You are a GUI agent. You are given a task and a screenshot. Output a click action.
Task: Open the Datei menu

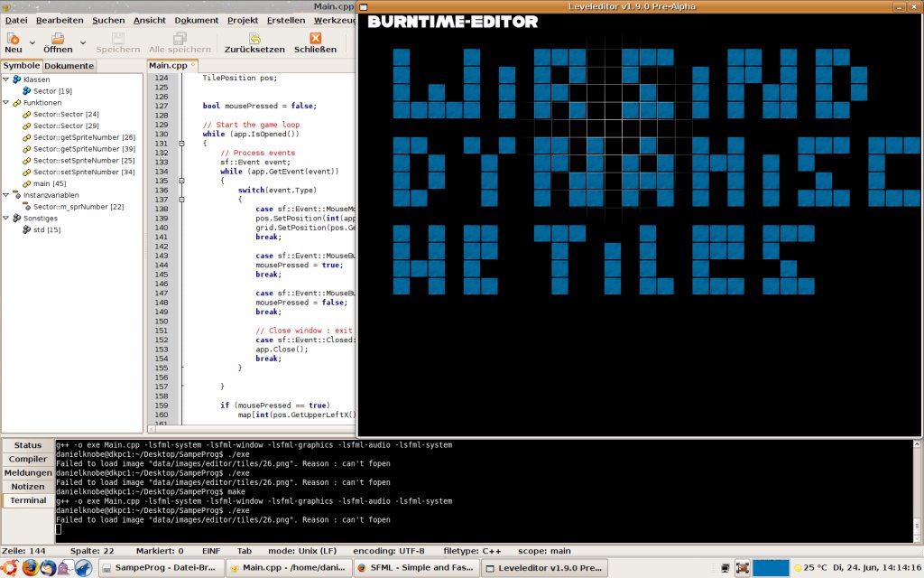(x=16, y=20)
